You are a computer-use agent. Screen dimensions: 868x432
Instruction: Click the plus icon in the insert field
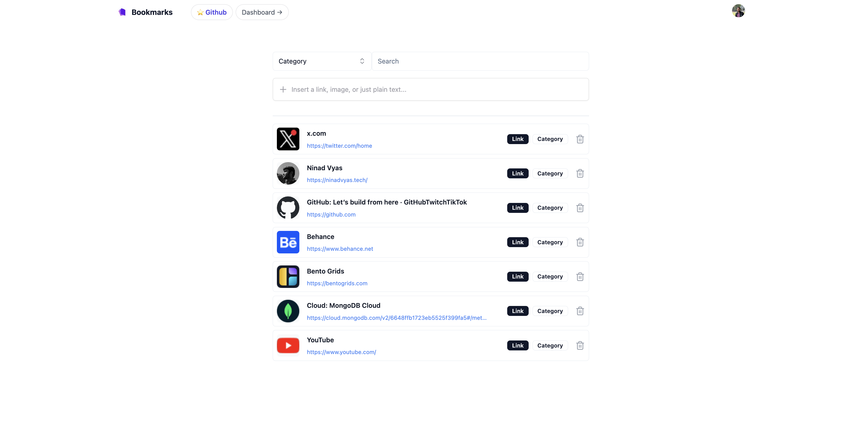(283, 89)
